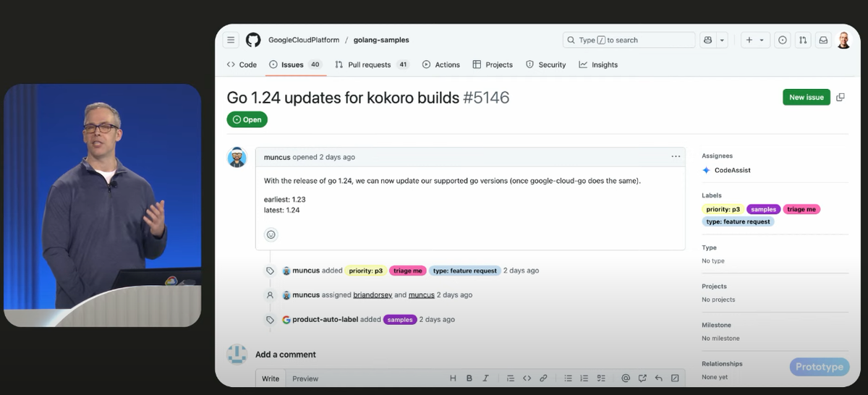
Task: Insert quote using toolbar icon
Action: (511, 378)
